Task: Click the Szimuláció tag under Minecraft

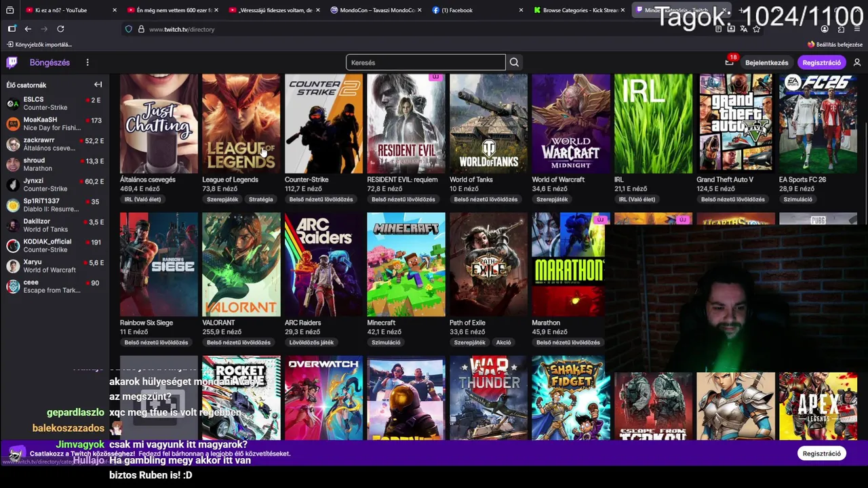Action: pos(386,342)
